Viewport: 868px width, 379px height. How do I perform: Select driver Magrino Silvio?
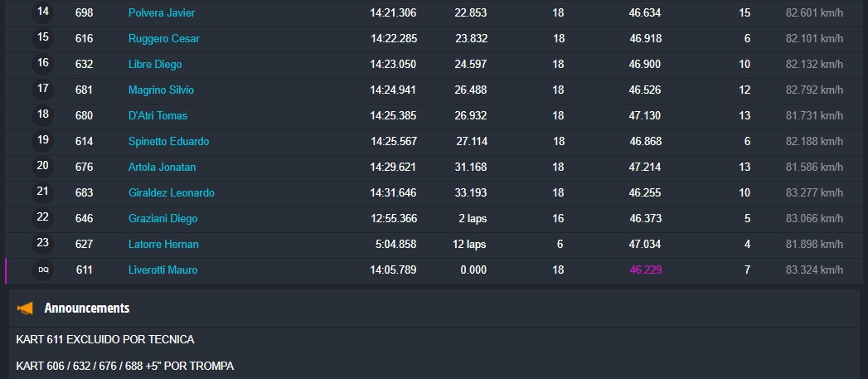(x=161, y=90)
